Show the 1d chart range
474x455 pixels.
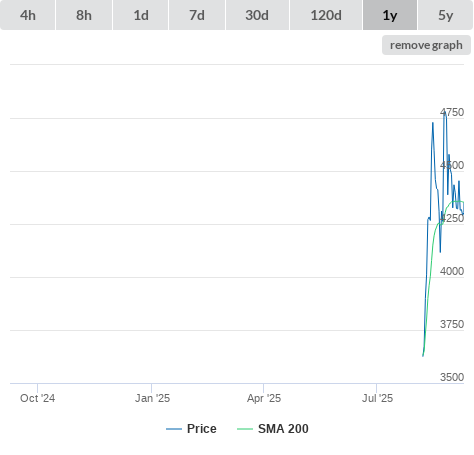(x=141, y=15)
